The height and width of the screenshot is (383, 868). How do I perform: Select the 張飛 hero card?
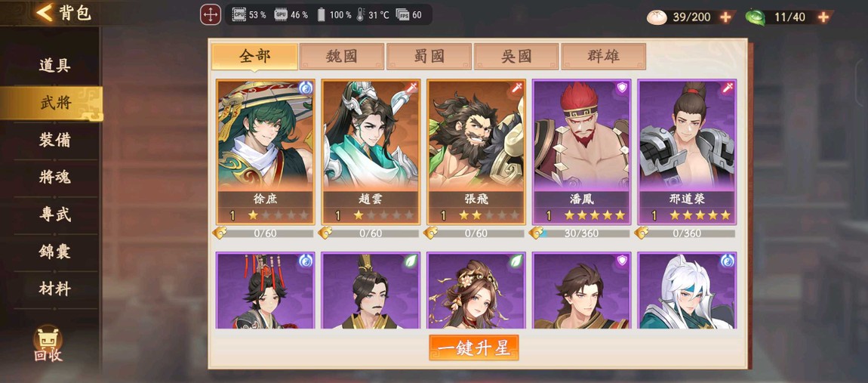476,152
